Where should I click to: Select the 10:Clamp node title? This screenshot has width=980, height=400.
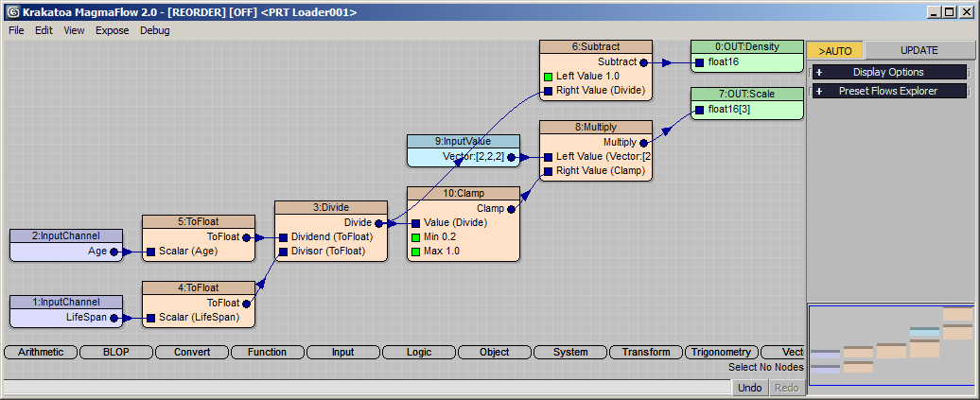(x=464, y=193)
